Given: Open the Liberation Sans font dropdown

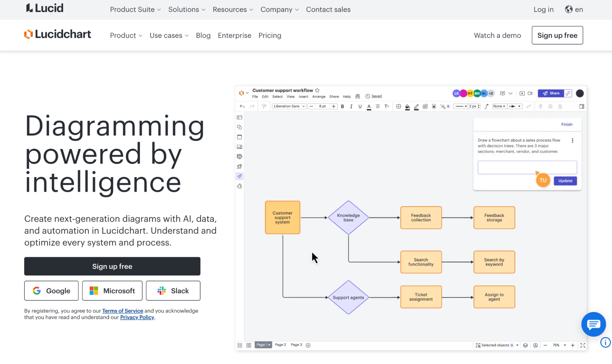Looking at the screenshot, I should pos(289,106).
